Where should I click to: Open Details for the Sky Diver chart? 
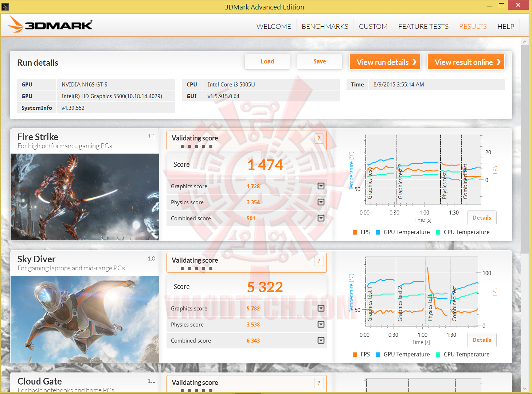coord(482,340)
